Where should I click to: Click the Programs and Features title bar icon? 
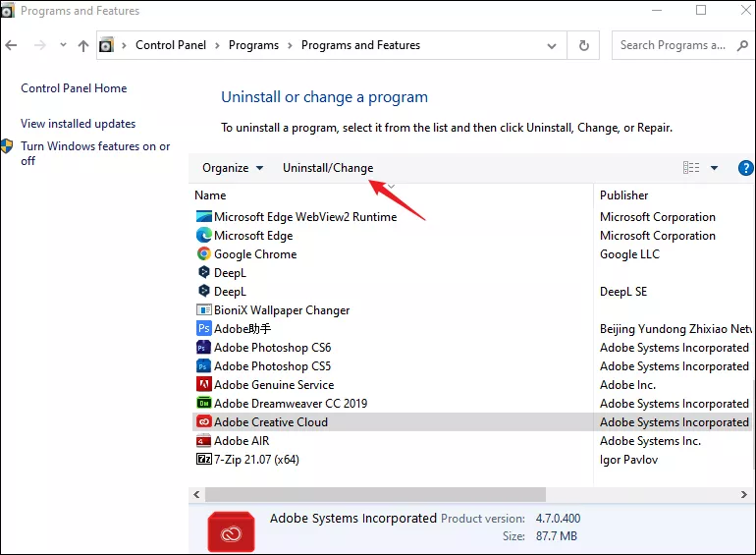(x=8, y=11)
